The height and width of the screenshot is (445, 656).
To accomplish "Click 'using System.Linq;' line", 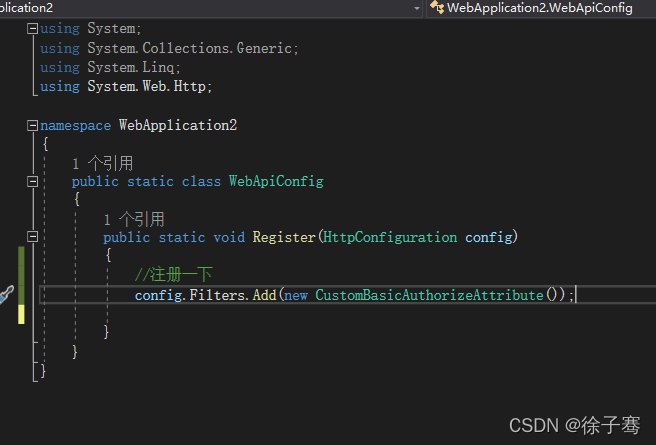I will click(x=110, y=67).
